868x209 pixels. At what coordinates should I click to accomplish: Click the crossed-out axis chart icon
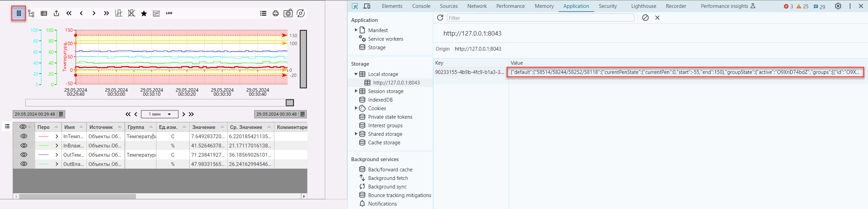click(x=131, y=13)
